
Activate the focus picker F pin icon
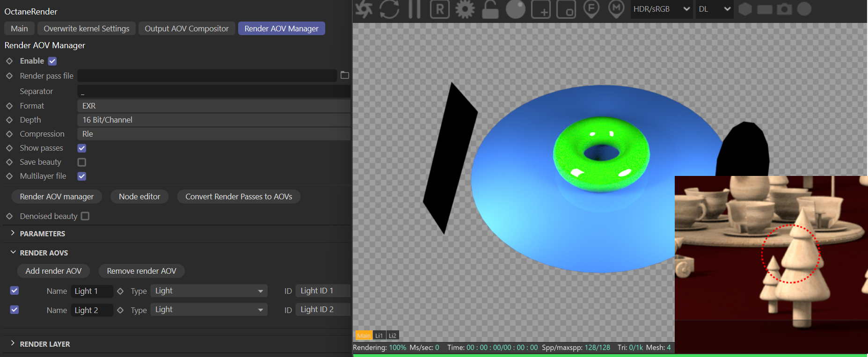pos(591,9)
